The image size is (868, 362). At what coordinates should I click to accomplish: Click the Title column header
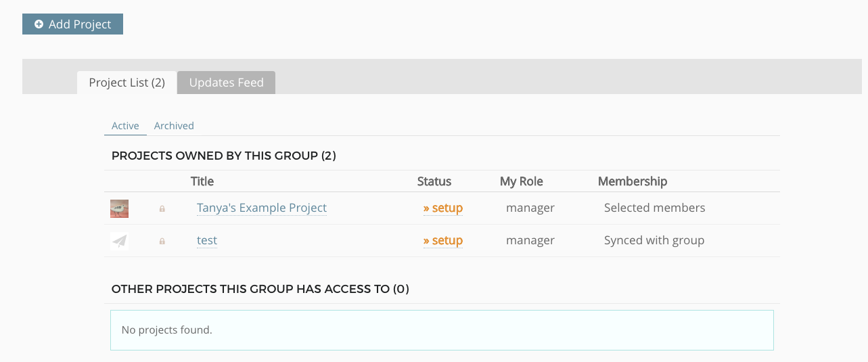(x=202, y=181)
